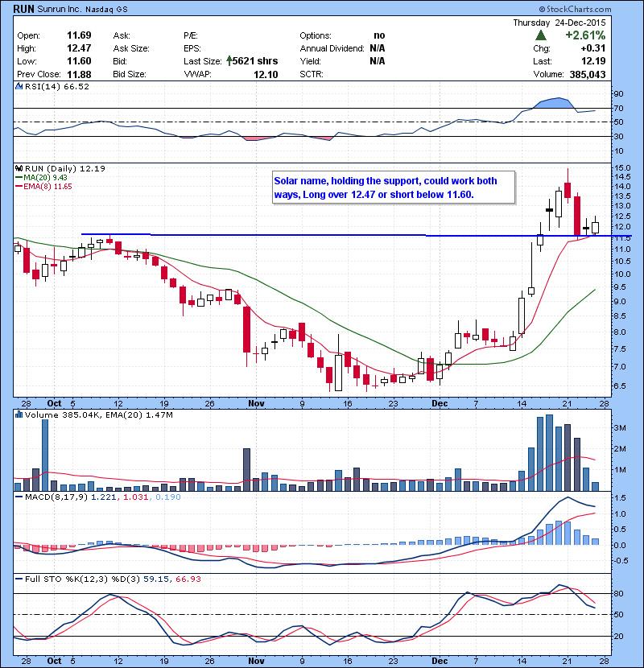The height and width of the screenshot is (668, 644).
Task: Click the 'Nasdaq GS' exchange label
Action: [106, 10]
